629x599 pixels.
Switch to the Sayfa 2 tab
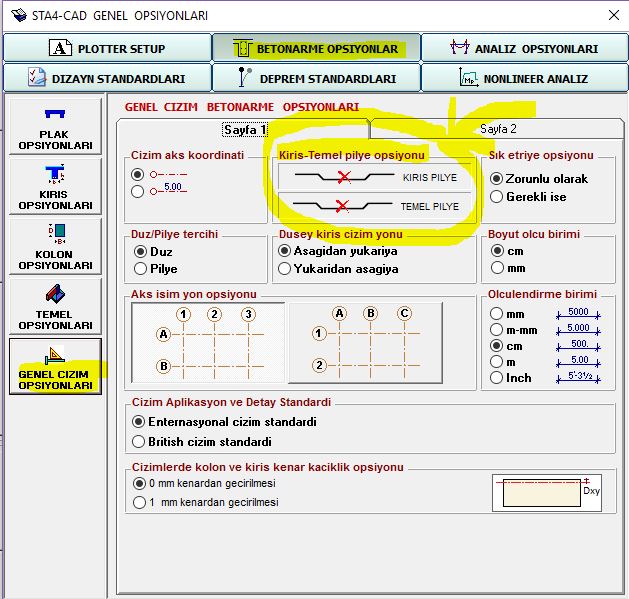point(497,129)
